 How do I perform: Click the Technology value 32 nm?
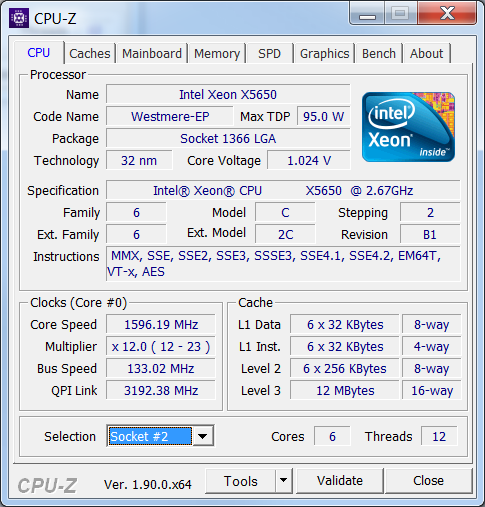pyautogui.click(x=139, y=160)
